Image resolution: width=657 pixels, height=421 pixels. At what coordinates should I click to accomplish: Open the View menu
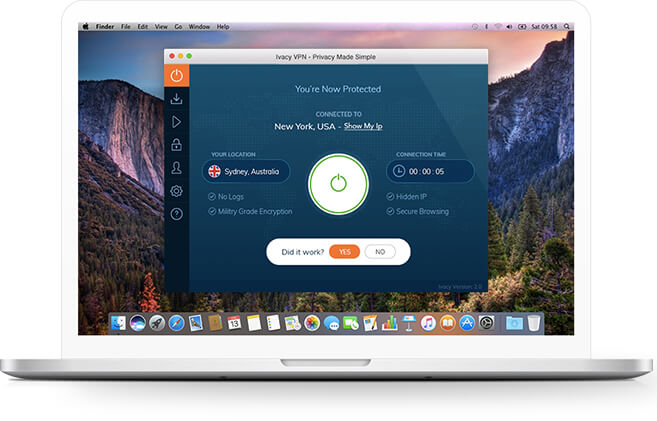click(x=161, y=26)
